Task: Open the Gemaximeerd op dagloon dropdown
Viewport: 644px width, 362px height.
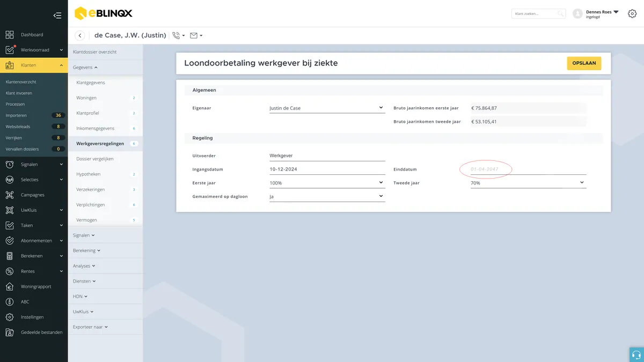Action: click(x=327, y=196)
